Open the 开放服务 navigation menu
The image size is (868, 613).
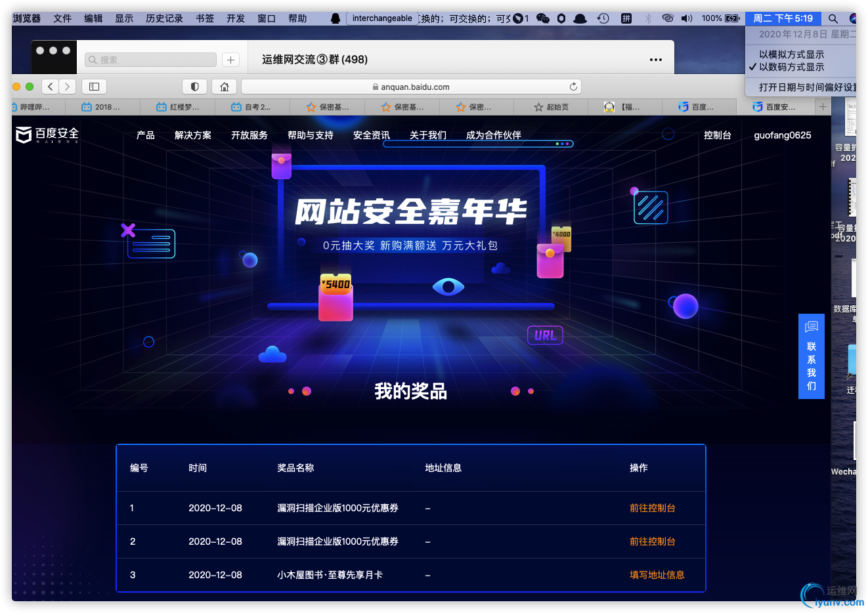250,135
